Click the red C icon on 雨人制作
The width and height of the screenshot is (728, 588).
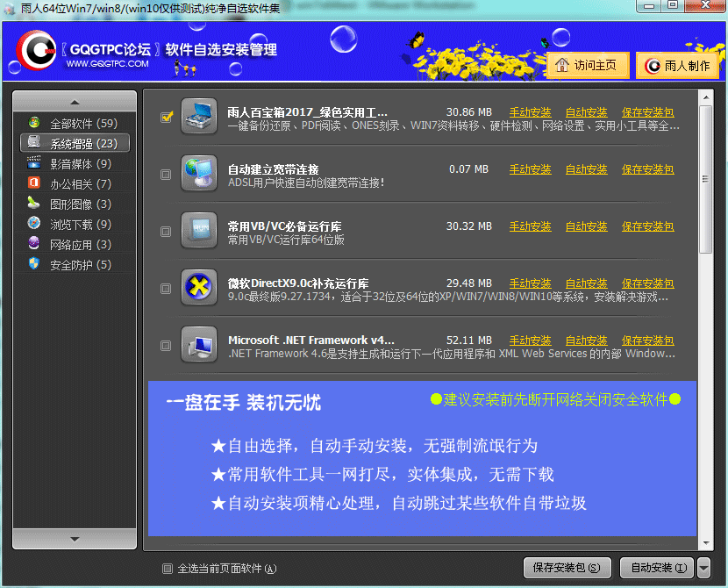point(653,66)
